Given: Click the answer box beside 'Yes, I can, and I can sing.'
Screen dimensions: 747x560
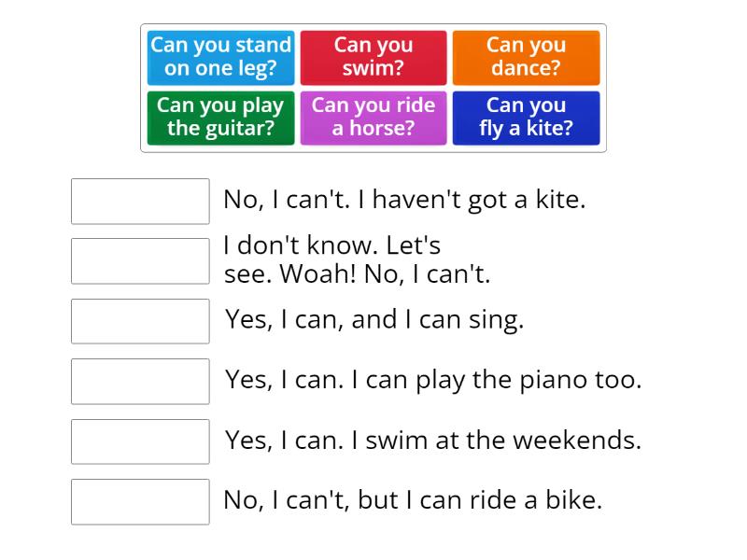Looking at the screenshot, I should coord(139,321).
